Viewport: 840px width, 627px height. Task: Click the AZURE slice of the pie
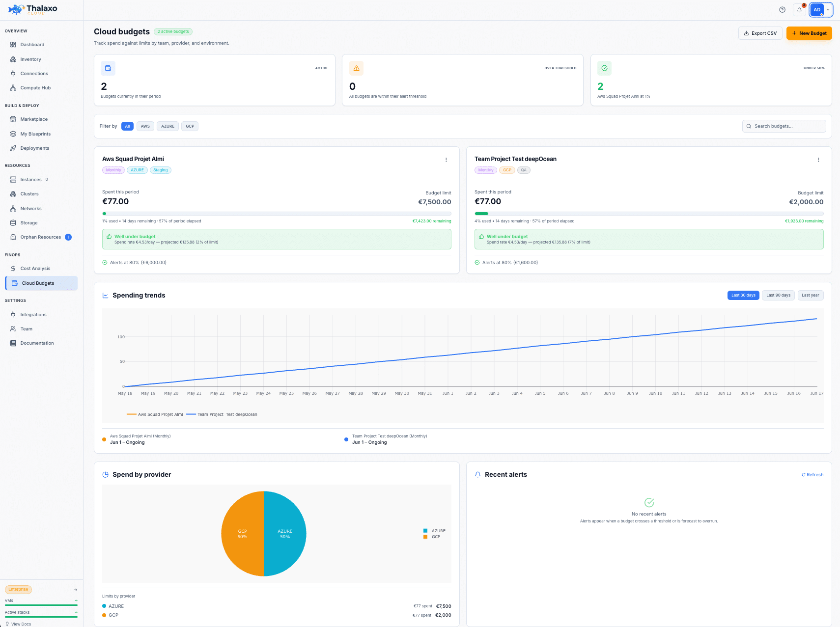285,534
